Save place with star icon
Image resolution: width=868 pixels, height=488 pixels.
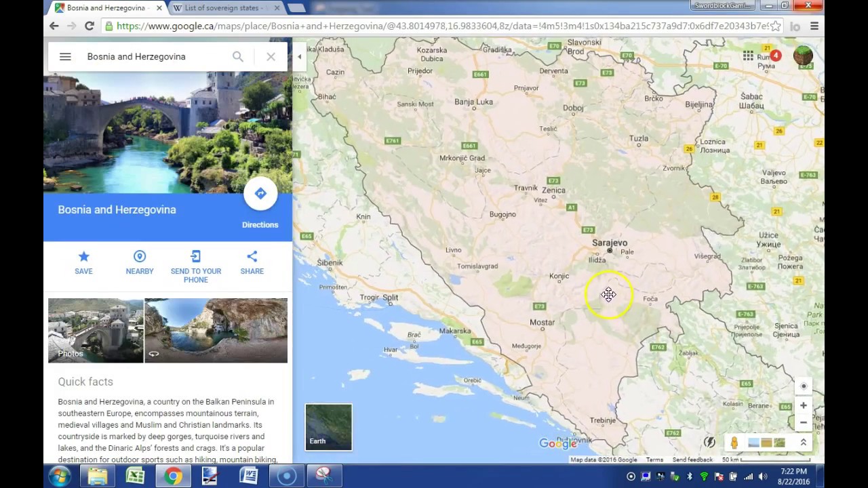(x=84, y=262)
